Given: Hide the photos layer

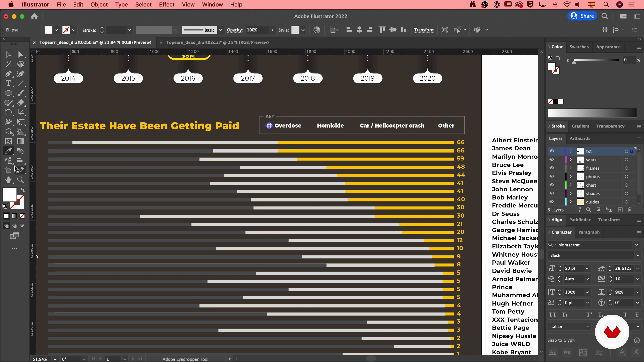Looking at the screenshot, I should point(552,176).
